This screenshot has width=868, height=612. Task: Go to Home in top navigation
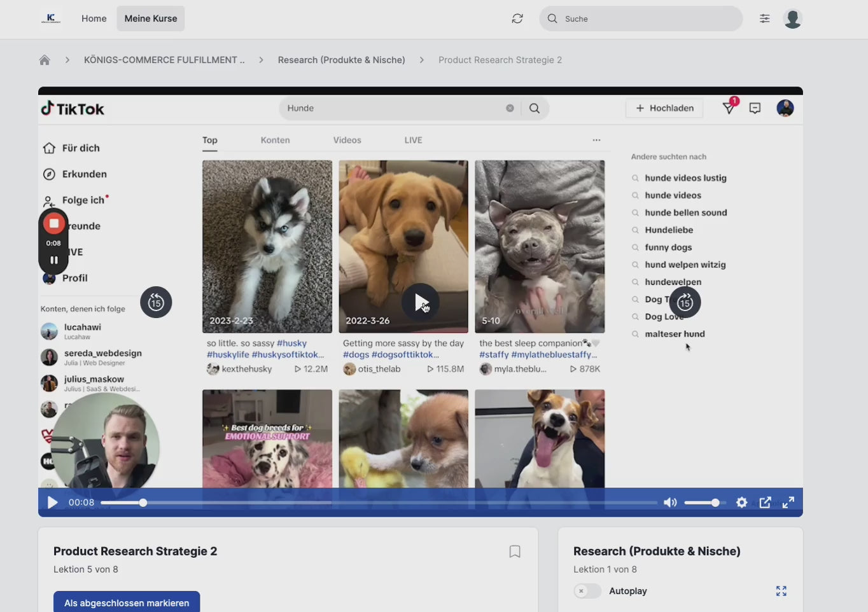tap(94, 18)
